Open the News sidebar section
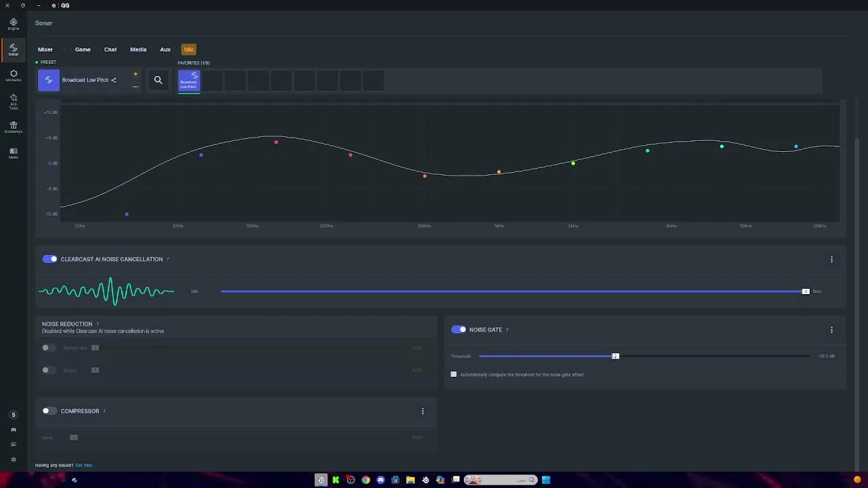This screenshot has height=488, width=868. pos(13,153)
